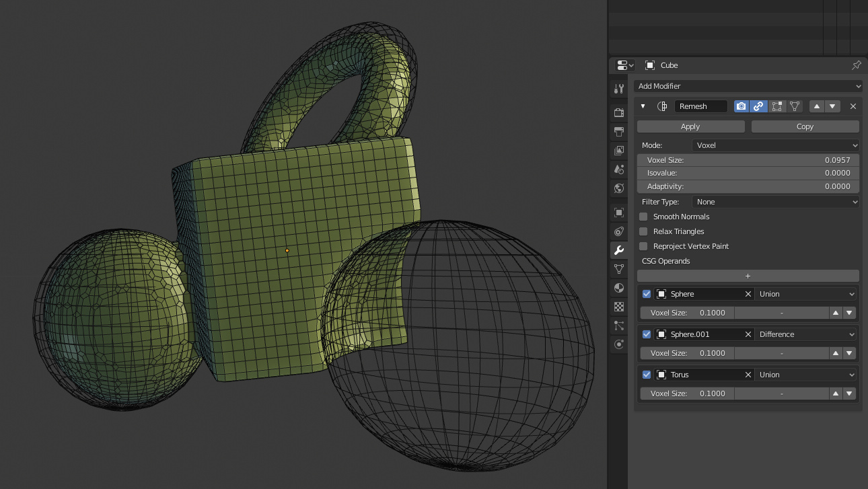Open the World properties tab
The width and height of the screenshot is (868, 489).
619,188
